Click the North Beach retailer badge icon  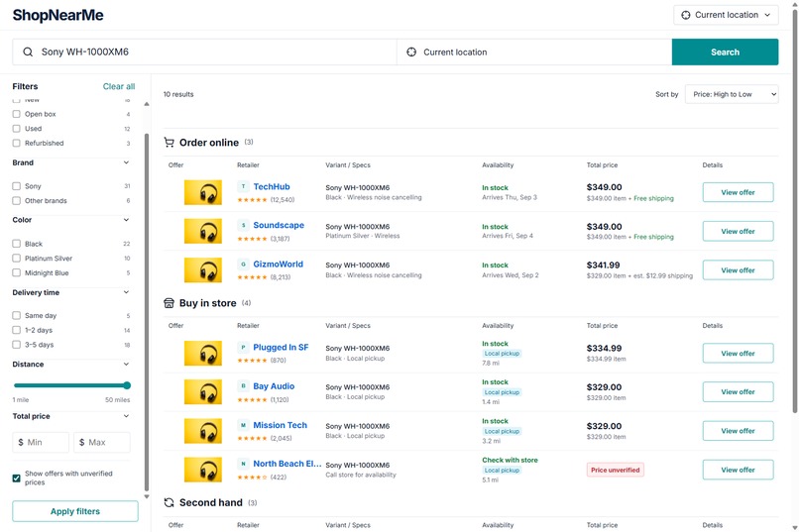pos(243,464)
